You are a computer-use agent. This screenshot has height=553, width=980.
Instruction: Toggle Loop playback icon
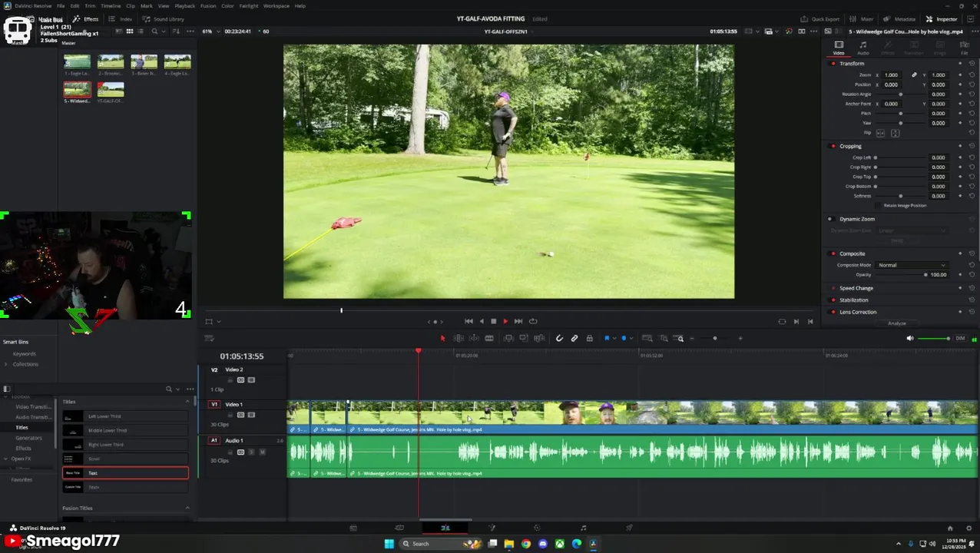[x=533, y=322]
